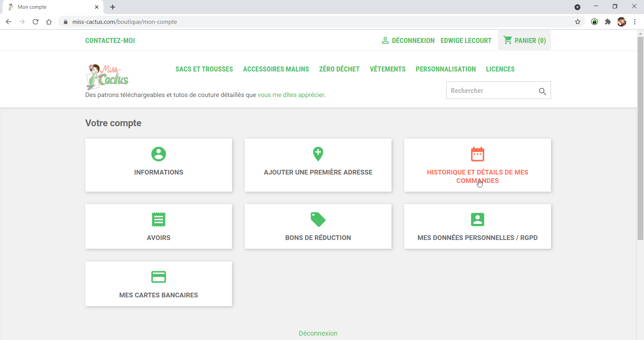Click the search magnifier icon
This screenshot has width=644, height=340.
(x=542, y=91)
